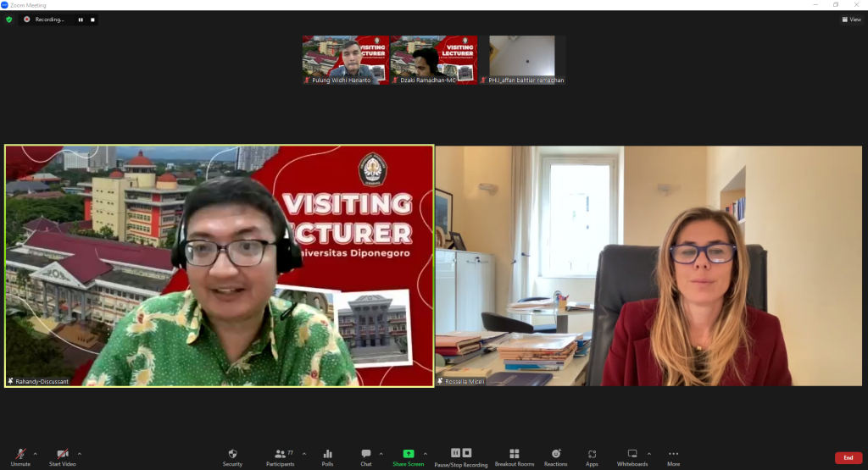The width and height of the screenshot is (868, 470).
Task: Open the Participants panel
Action: pos(280,457)
